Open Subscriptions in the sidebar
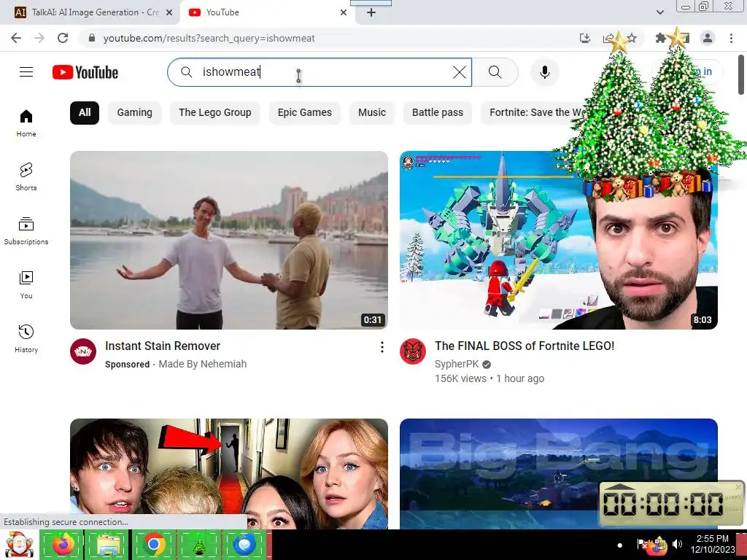 pos(26,230)
